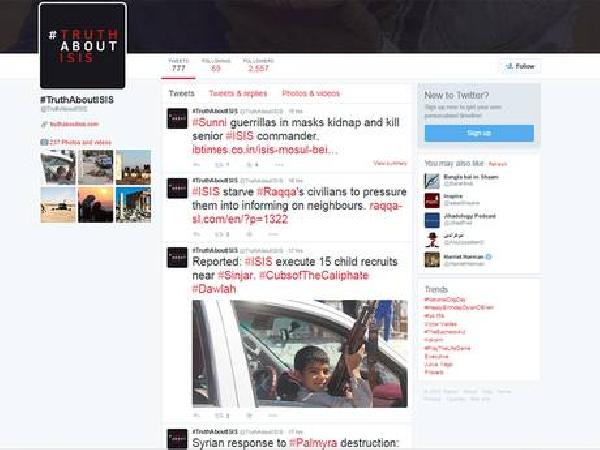Click avatar on the Sunni guerrillas tweet
Screen dimensions: 600x450
tap(178, 118)
